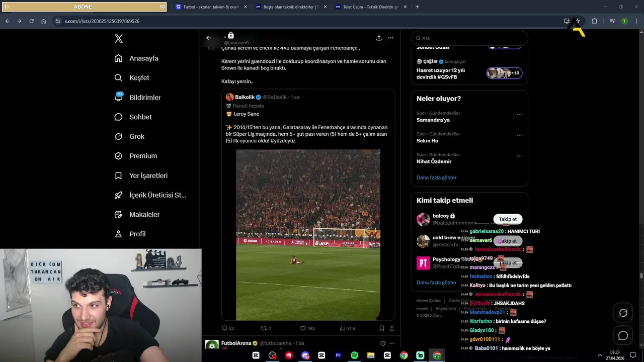
Task: Share the tweet below the stadium photo
Action: click(x=392, y=328)
